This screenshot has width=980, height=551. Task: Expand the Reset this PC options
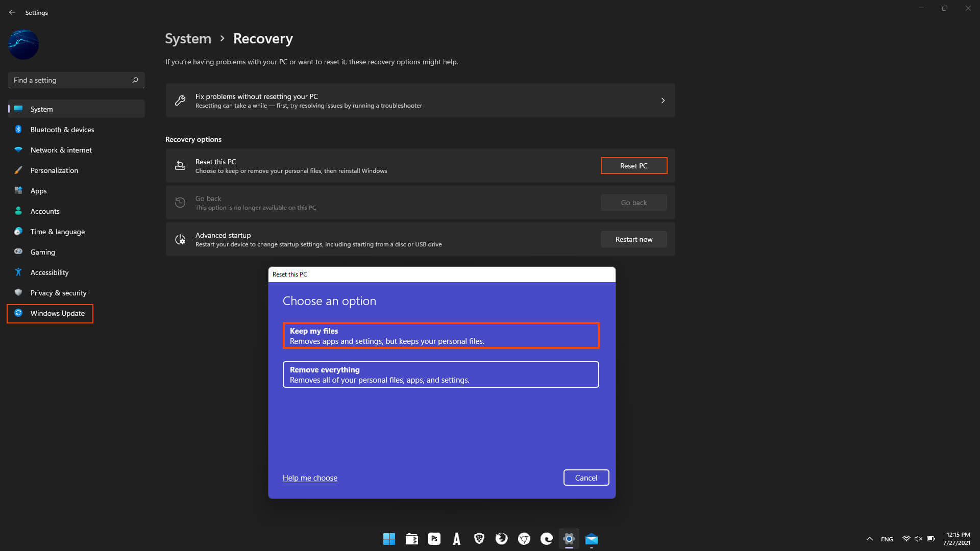pyautogui.click(x=633, y=165)
